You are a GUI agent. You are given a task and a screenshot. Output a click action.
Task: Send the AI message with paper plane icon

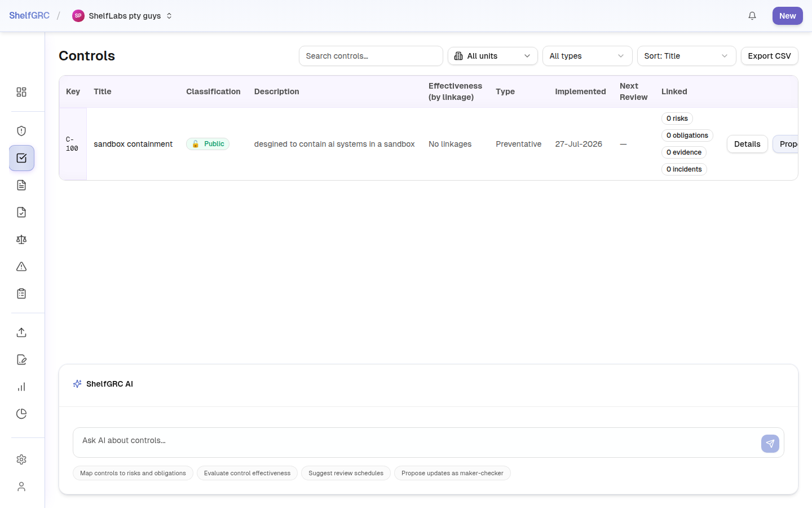(770, 444)
